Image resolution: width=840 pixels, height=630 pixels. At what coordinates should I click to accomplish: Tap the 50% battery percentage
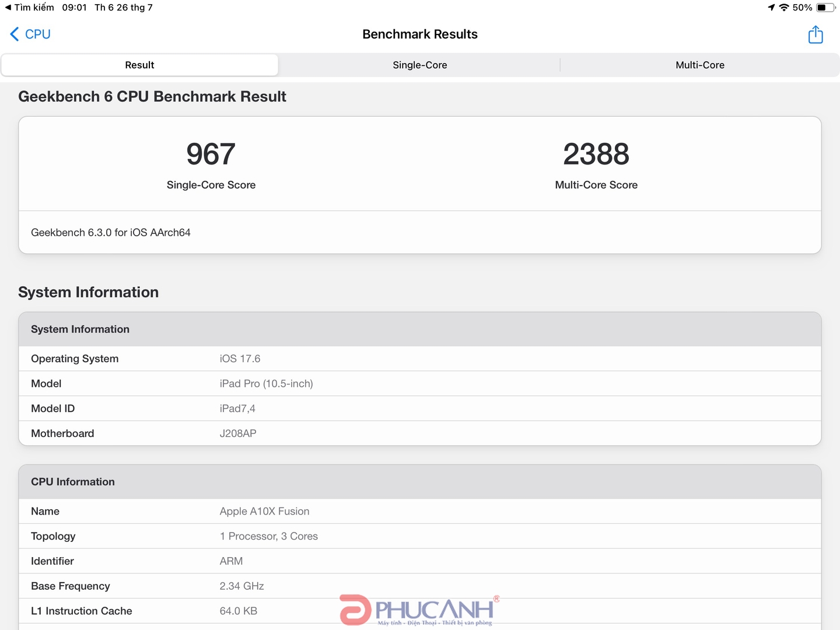(802, 8)
